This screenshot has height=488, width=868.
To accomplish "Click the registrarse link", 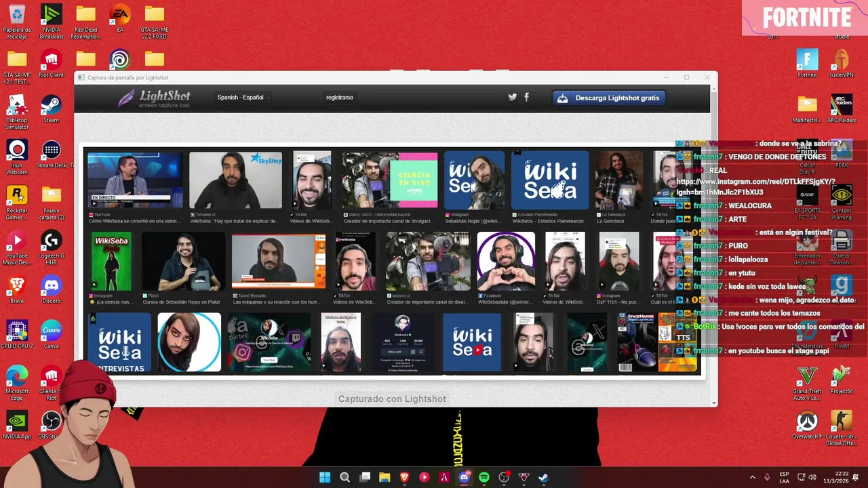I will coord(339,98).
